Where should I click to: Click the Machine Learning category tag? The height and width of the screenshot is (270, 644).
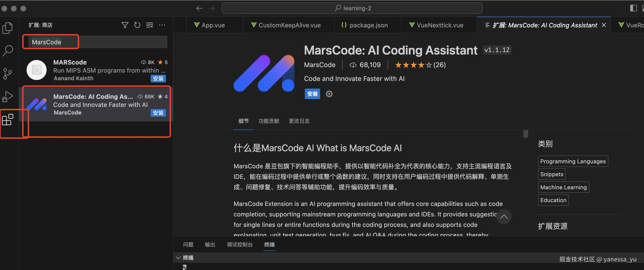563,187
